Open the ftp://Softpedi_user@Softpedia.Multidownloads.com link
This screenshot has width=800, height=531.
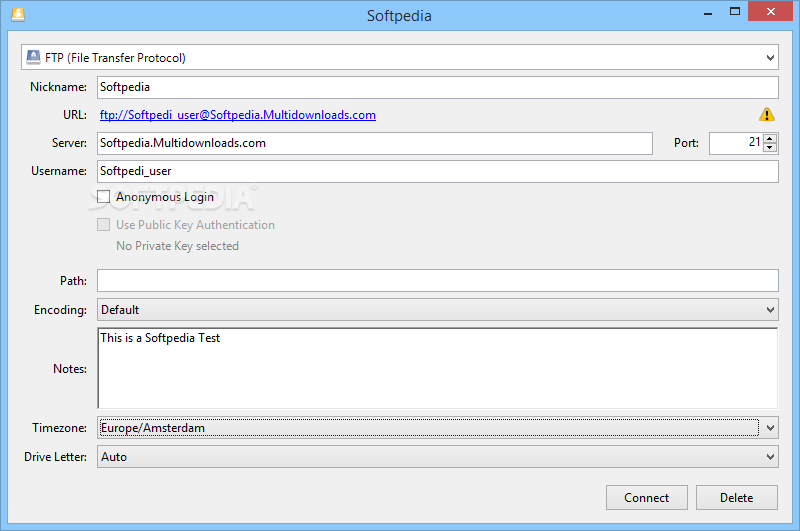tap(238, 115)
